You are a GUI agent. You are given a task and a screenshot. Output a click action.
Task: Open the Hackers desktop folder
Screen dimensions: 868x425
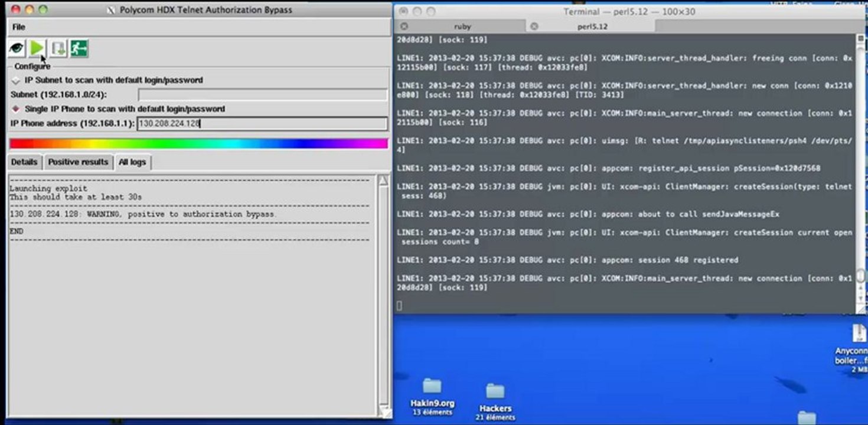[495, 401]
